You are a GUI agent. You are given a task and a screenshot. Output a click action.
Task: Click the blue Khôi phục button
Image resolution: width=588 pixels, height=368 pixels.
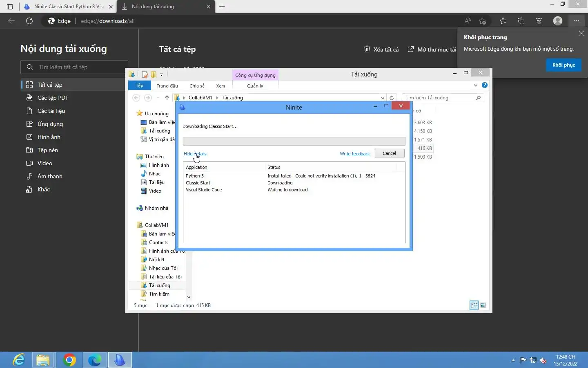point(563,65)
